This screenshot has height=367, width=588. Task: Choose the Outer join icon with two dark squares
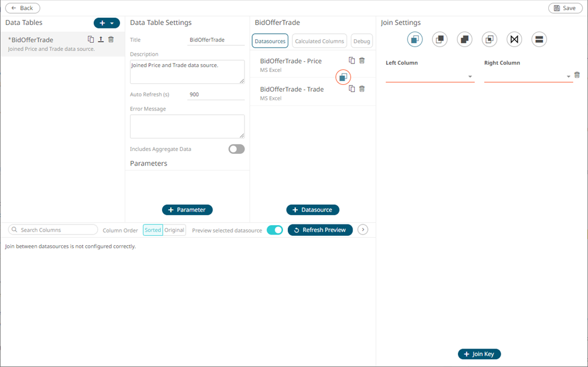click(x=465, y=40)
